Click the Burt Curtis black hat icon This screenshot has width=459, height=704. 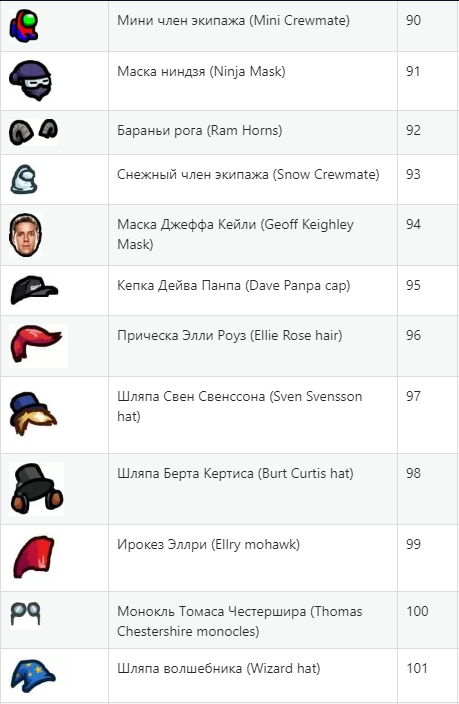36,489
